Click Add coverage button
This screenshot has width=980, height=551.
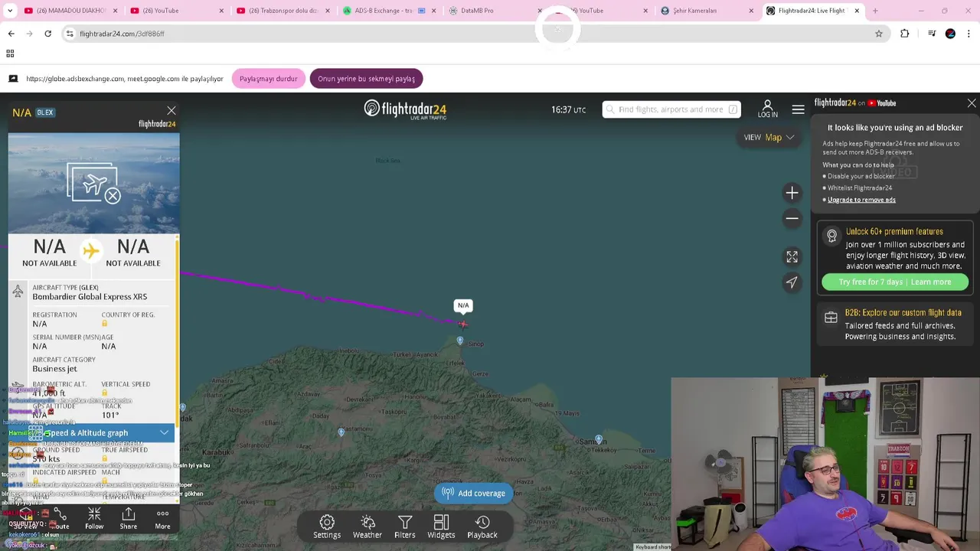[x=474, y=494]
